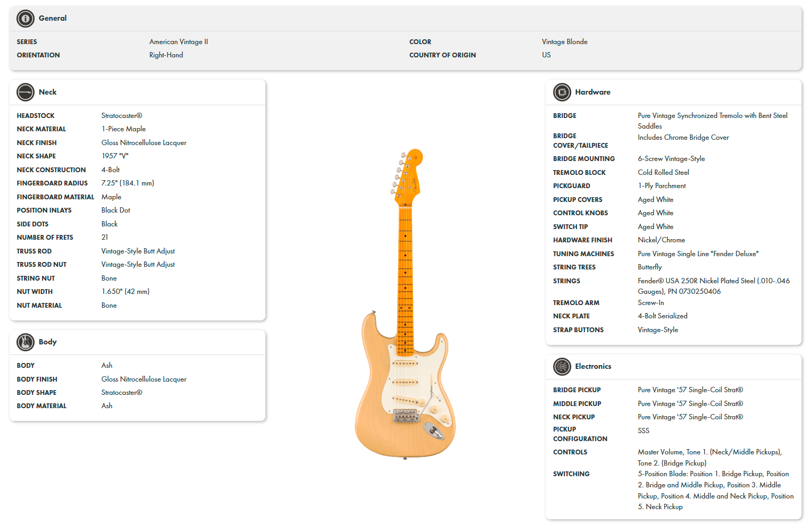Viewport: 809px width, 532px height.
Task: Click the STRING NUT label
Action: click(36, 278)
